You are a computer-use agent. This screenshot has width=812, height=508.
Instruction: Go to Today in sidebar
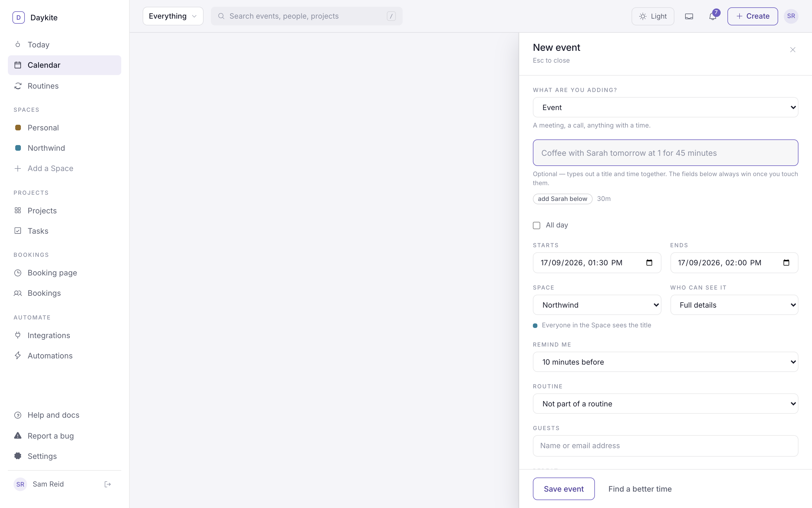(64, 45)
